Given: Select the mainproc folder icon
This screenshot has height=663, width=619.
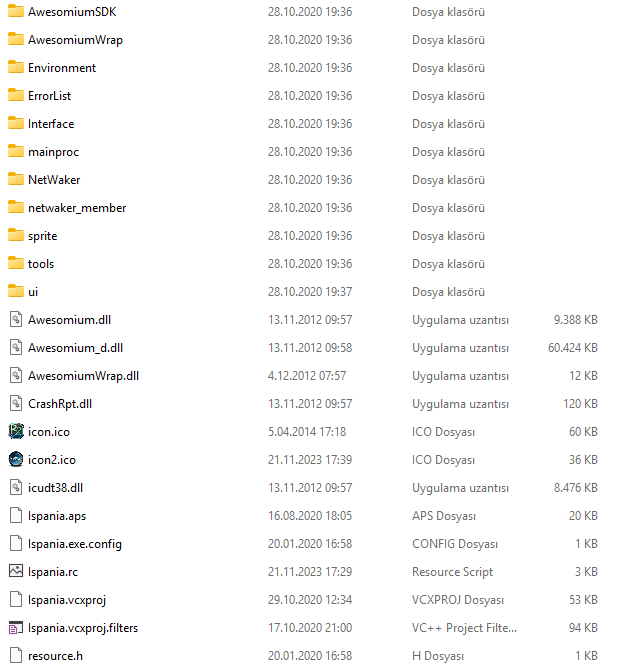Looking at the screenshot, I should click(16, 151).
